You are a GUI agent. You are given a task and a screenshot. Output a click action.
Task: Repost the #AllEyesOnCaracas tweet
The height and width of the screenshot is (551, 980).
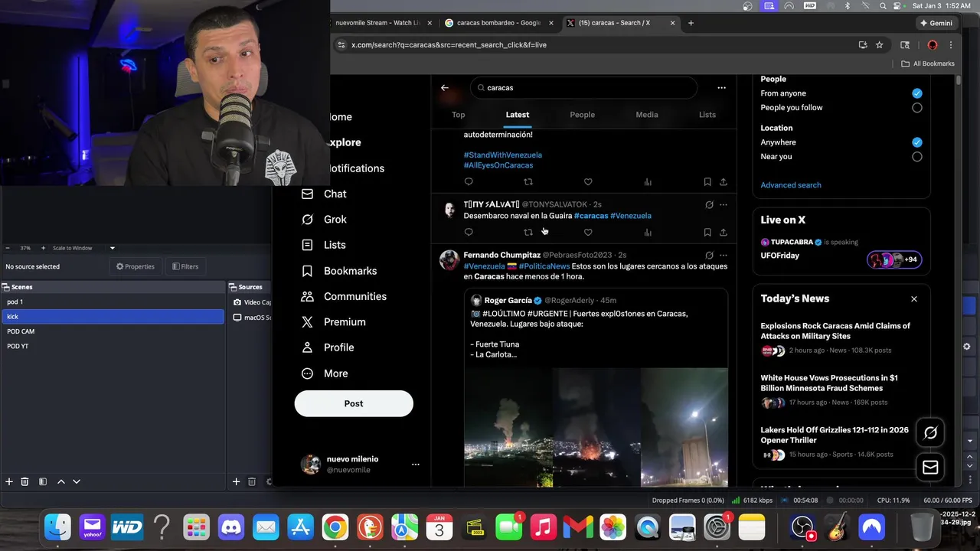click(x=528, y=182)
